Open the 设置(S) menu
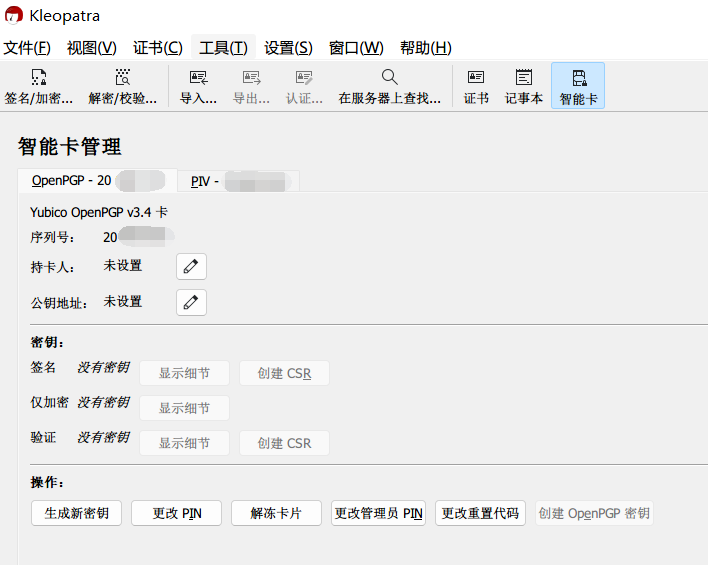The image size is (708, 565). [x=289, y=47]
